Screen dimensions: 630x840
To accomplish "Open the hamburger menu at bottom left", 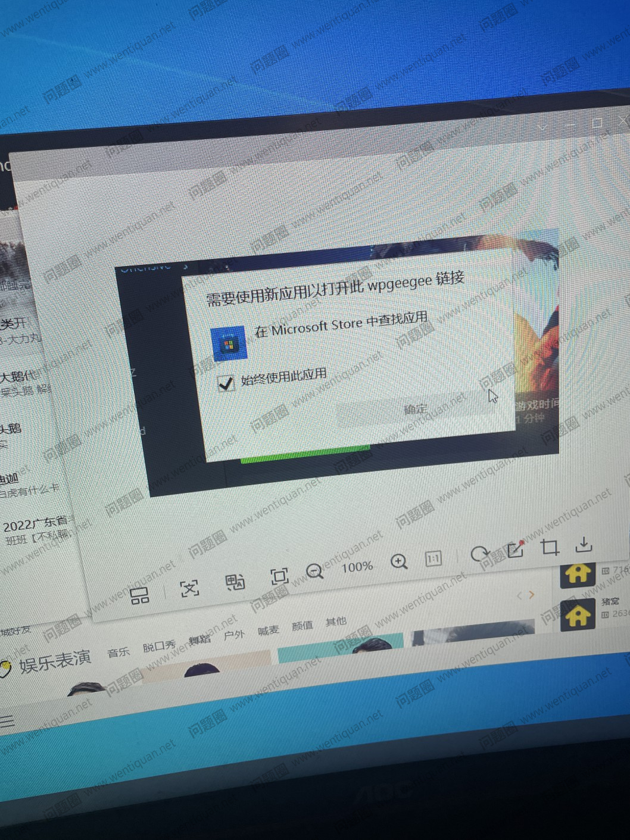I will point(7,722).
